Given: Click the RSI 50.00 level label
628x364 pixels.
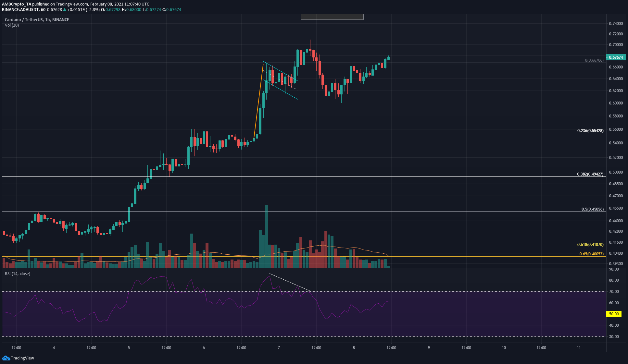Looking at the screenshot, I should tap(614, 314).
